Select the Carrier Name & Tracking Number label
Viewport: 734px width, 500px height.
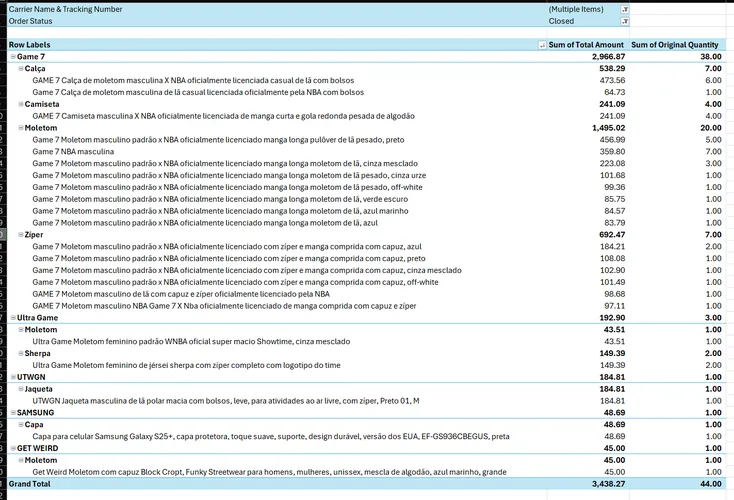tap(66, 9)
